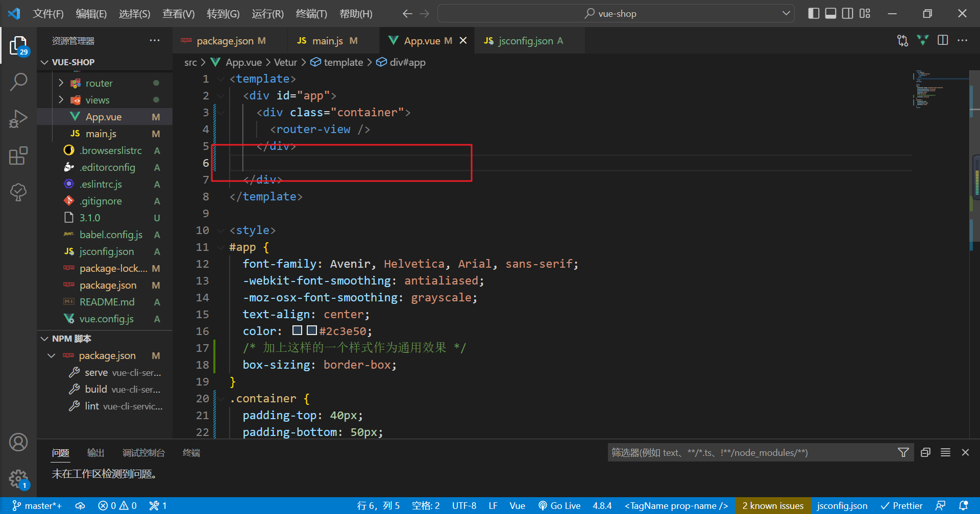Switch to the main.js editor tab

(x=327, y=41)
